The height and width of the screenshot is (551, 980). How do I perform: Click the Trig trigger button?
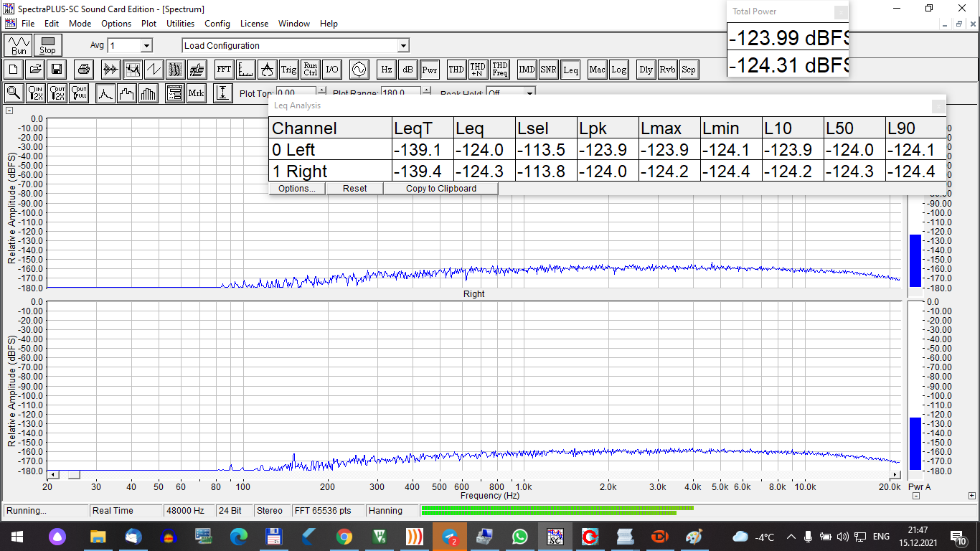288,70
